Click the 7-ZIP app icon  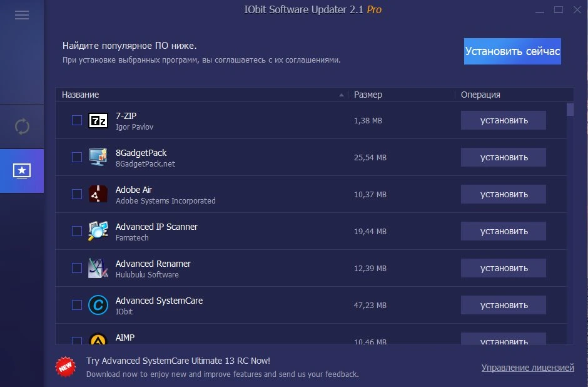click(98, 120)
